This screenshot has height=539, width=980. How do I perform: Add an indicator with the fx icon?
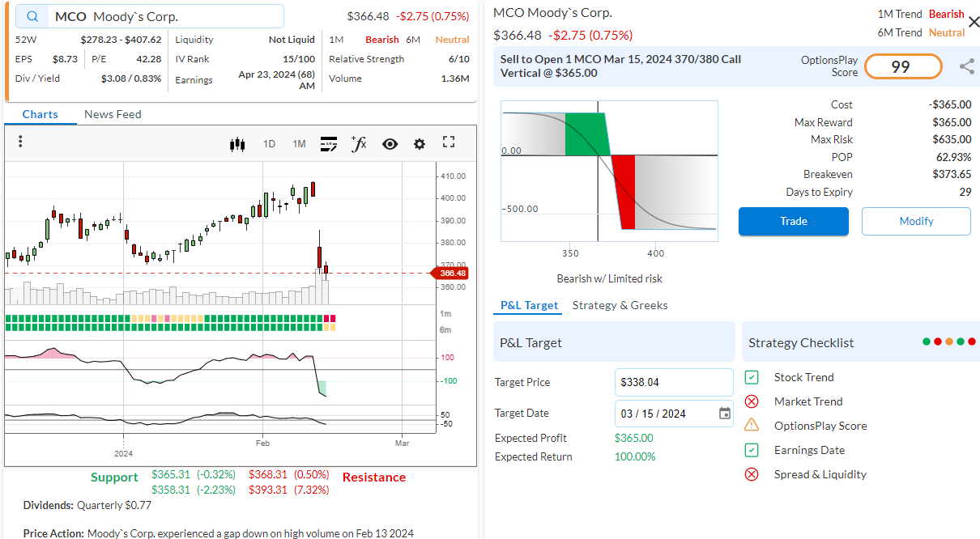(x=359, y=143)
